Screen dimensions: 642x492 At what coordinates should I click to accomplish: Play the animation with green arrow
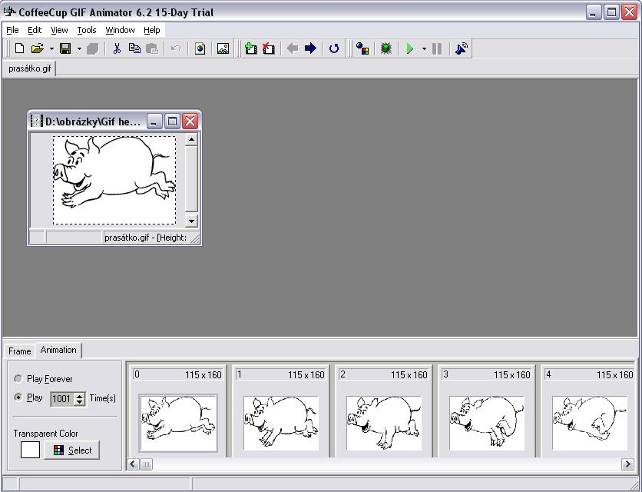(409, 49)
